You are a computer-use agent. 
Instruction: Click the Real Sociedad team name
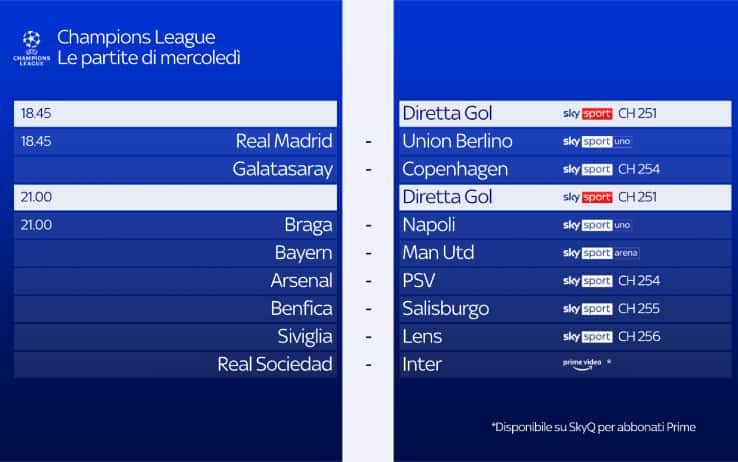274,364
